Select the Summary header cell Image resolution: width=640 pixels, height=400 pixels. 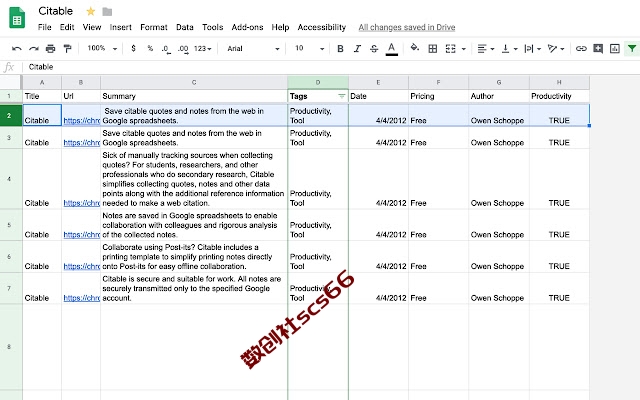(194, 96)
